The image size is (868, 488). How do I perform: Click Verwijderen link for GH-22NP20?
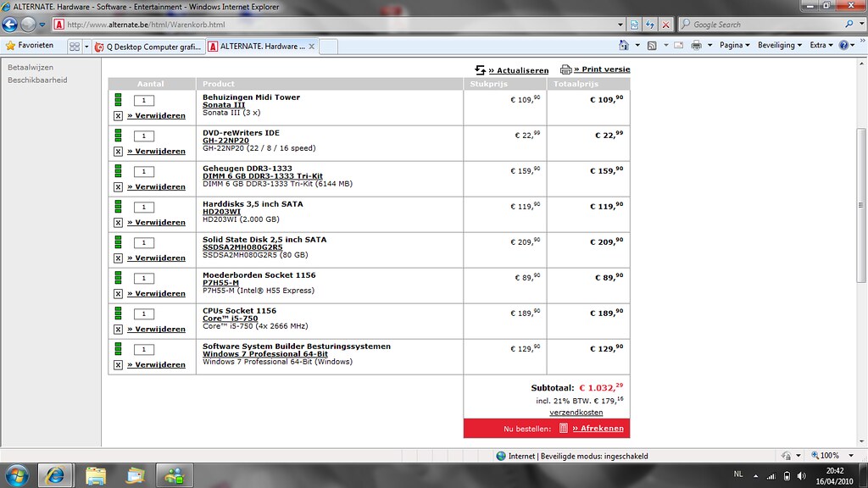[x=156, y=151]
